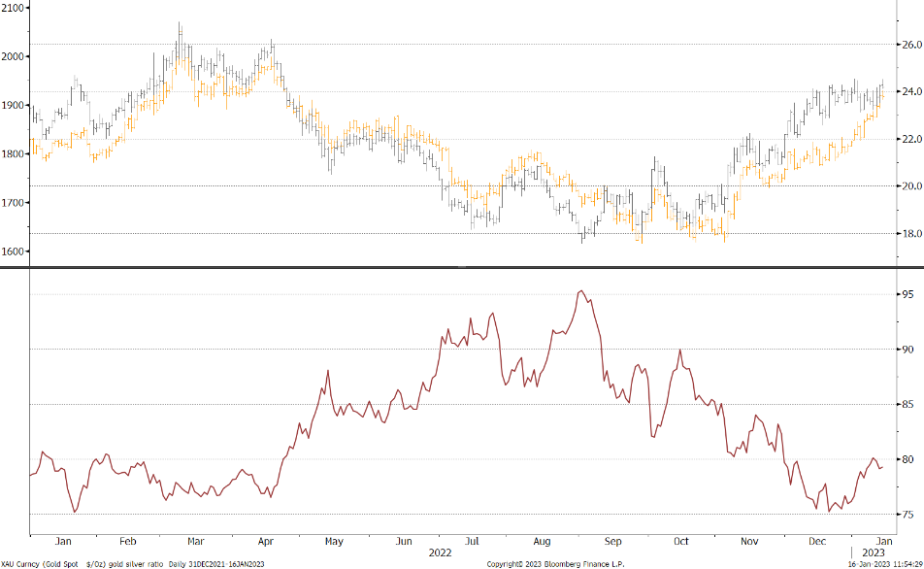Click the Nov month label
924x569 pixels.
[749, 541]
